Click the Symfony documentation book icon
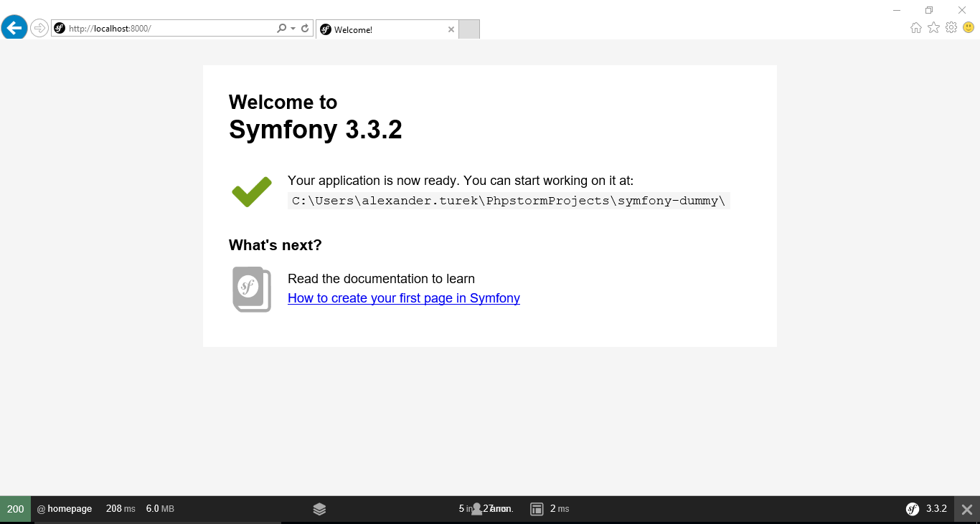980x524 pixels. pyautogui.click(x=252, y=289)
